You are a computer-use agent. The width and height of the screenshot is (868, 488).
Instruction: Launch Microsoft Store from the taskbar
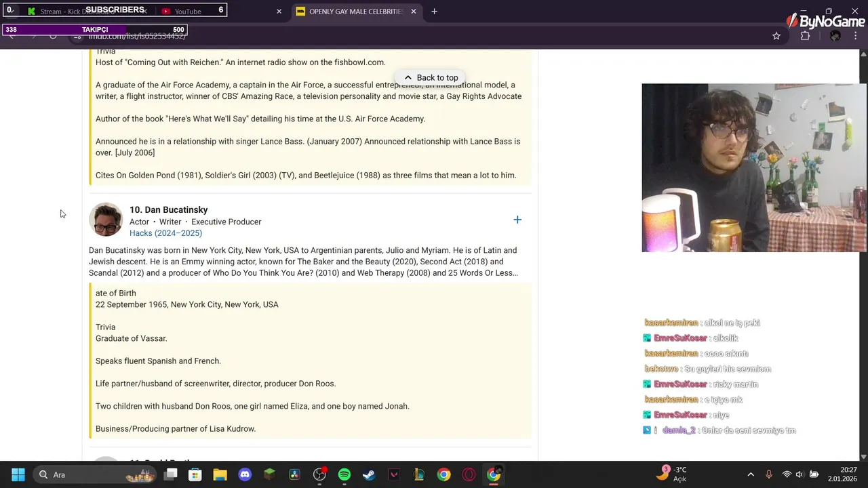point(195,474)
